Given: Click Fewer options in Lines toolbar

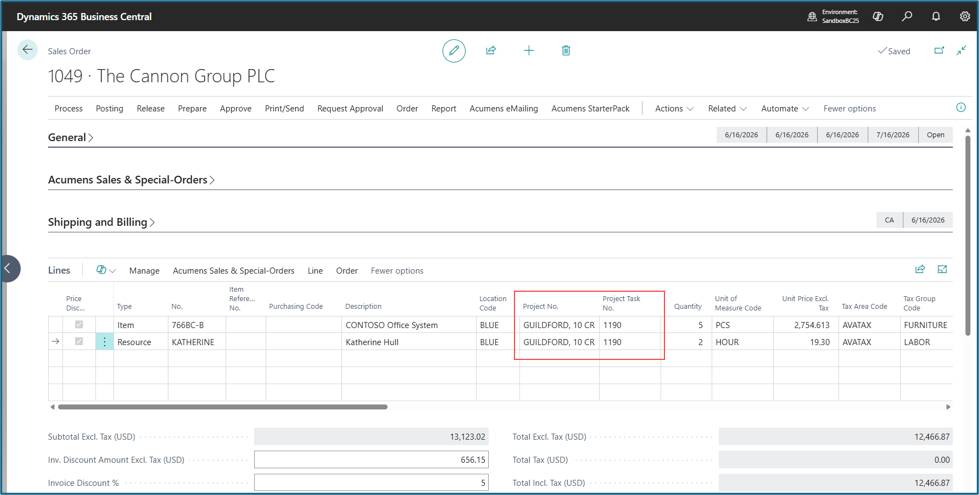Looking at the screenshot, I should pyautogui.click(x=397, y=271).
